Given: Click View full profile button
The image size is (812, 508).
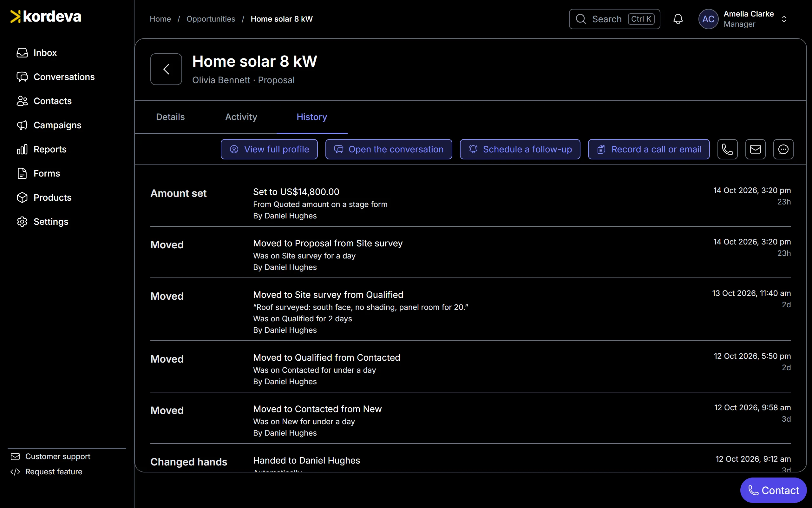Looking at the screenshot, I should point(269,149).
